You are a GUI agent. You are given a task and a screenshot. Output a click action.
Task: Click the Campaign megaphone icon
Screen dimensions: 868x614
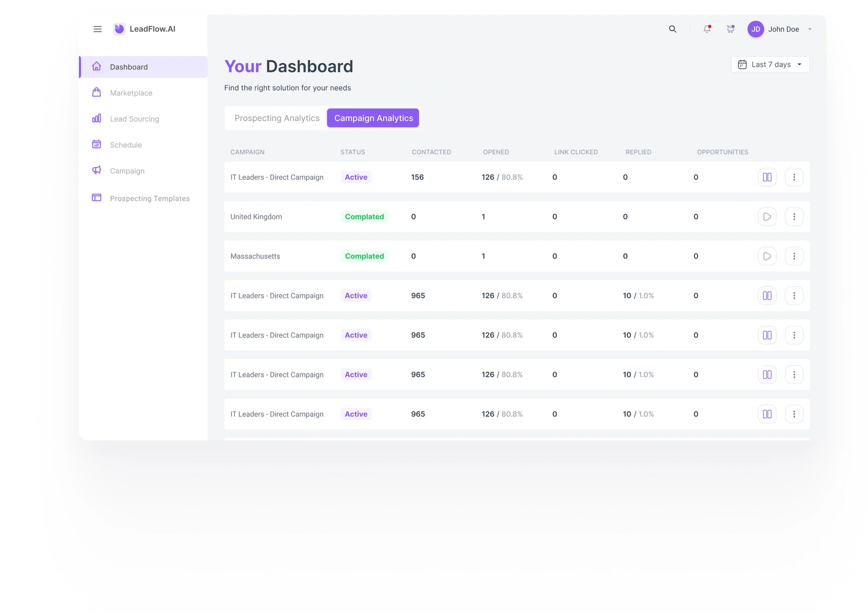(97, 170)
